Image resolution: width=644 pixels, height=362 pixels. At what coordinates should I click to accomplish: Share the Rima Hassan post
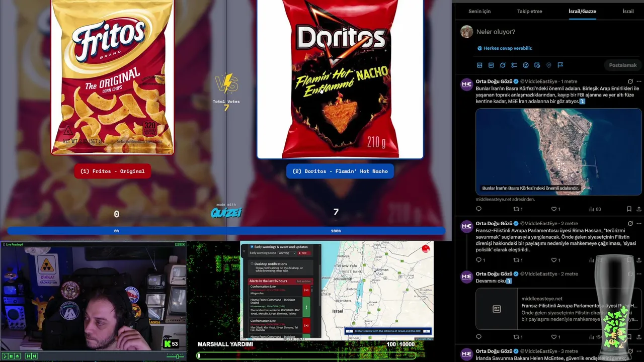[x=639, y=260]
